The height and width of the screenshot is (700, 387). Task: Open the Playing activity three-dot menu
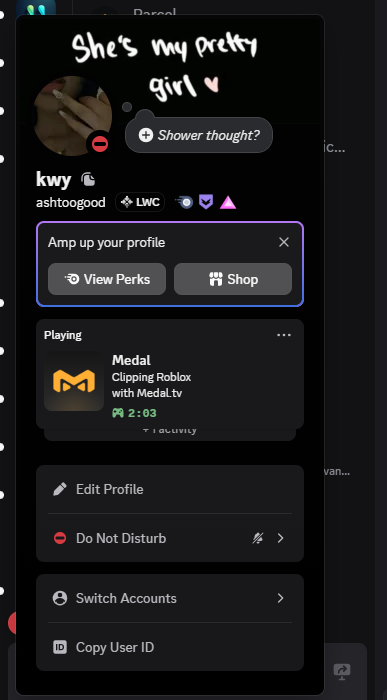point(284,335)
